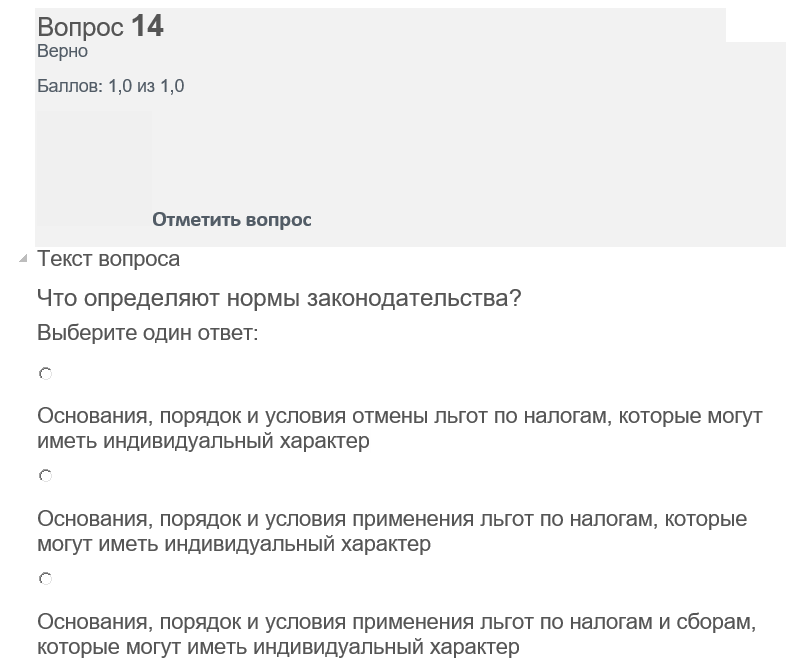The height and width of the screenshot is (666, 808).
Task: Click the 'Выберите один ответ:' prompt
Action: tap(147, 333)
